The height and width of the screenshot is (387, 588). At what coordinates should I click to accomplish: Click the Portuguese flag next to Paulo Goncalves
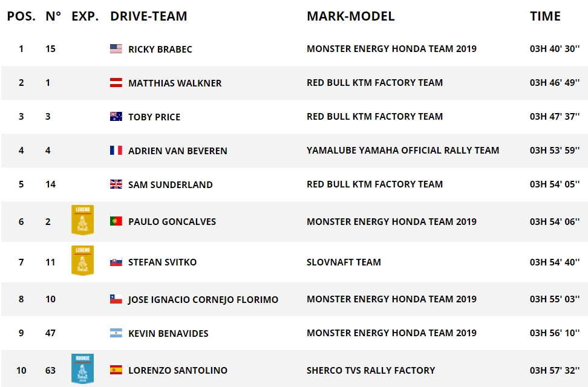pyautogui.click(x=116, y=222)
